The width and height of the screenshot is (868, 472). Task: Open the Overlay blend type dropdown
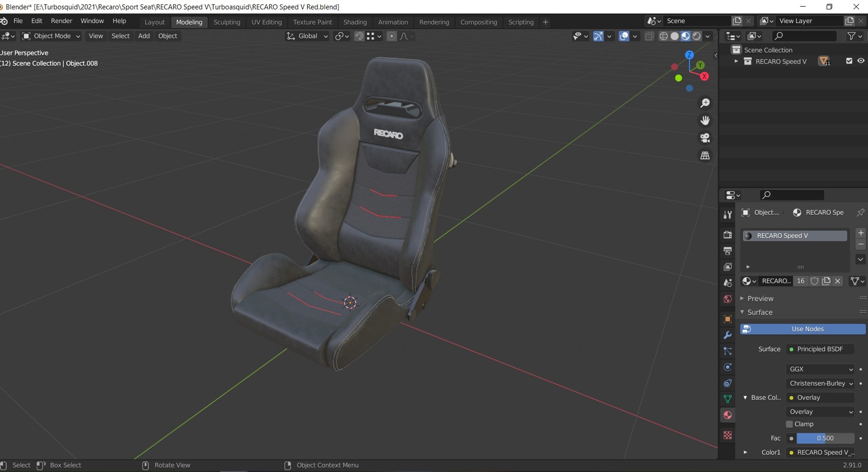click(x=820, y=411)
